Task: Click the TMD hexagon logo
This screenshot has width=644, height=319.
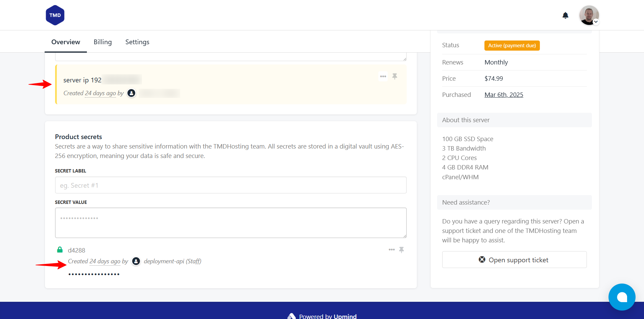Action: click(x=55, y=15)
